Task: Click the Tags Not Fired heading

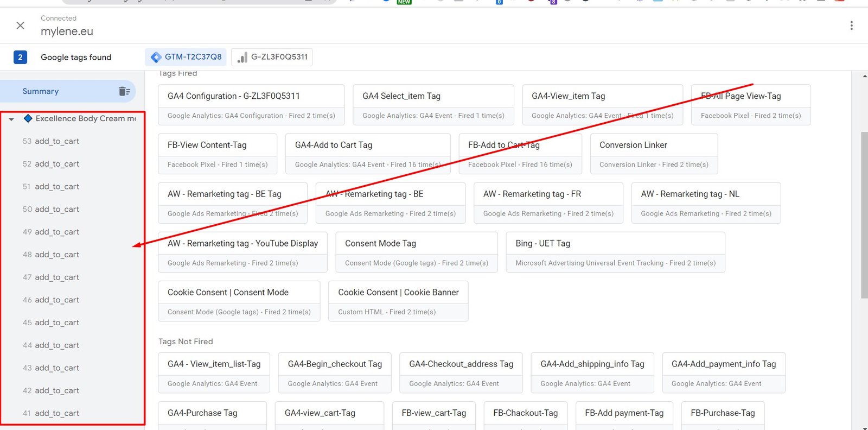Action: click(x=186, y=342)
